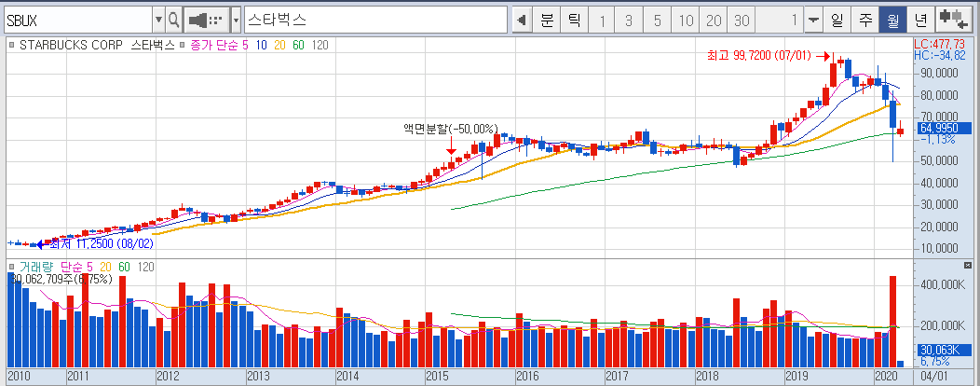Screen dimensions: 980x386
Task: Click the square marker before 종가 단순 legend
Action: point(181,45)
